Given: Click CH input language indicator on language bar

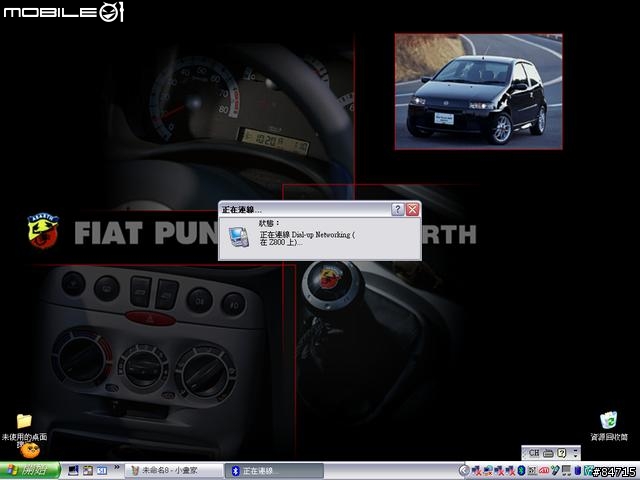Looking at the screenshot, I should (x=534, y=453).
